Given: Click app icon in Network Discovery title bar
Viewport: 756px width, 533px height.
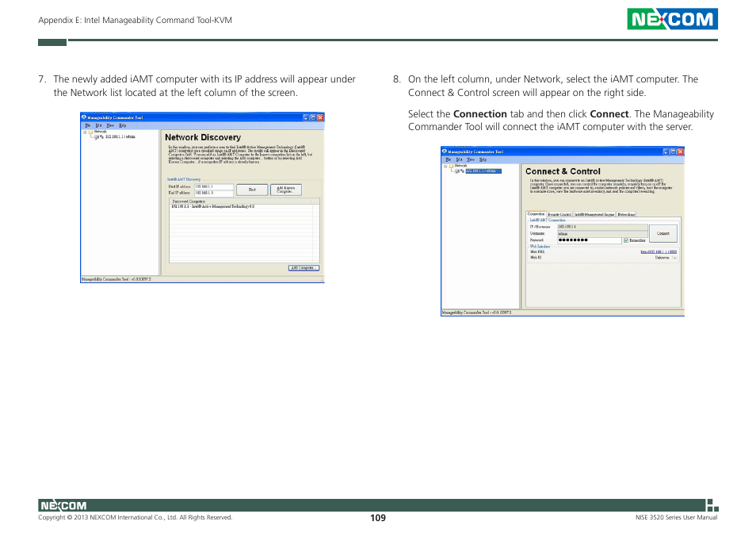Looking at the screenshot, I should coord(84,117).
